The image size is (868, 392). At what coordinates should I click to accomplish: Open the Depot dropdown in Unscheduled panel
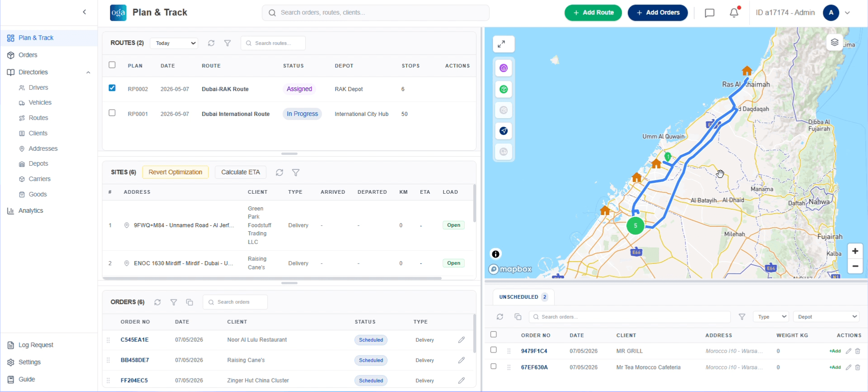click(x=826, y=317)
